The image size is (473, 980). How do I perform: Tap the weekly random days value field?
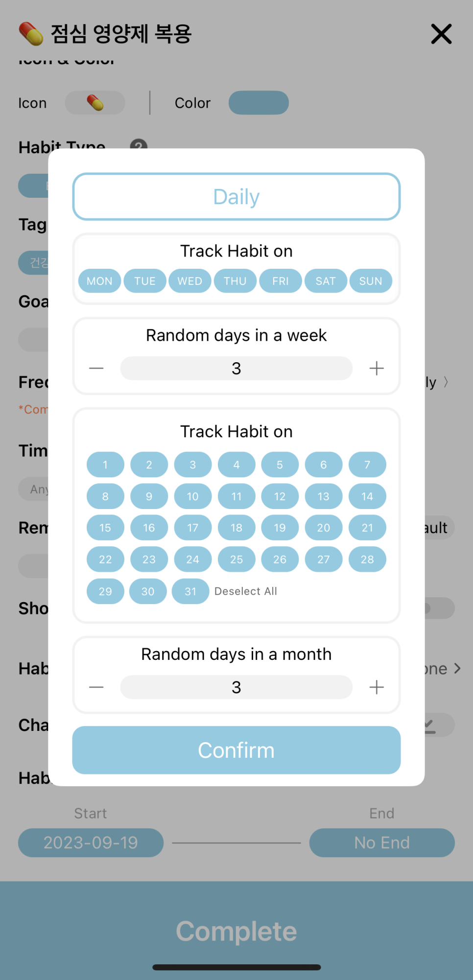pyautogui.click(x=236, y=368)
